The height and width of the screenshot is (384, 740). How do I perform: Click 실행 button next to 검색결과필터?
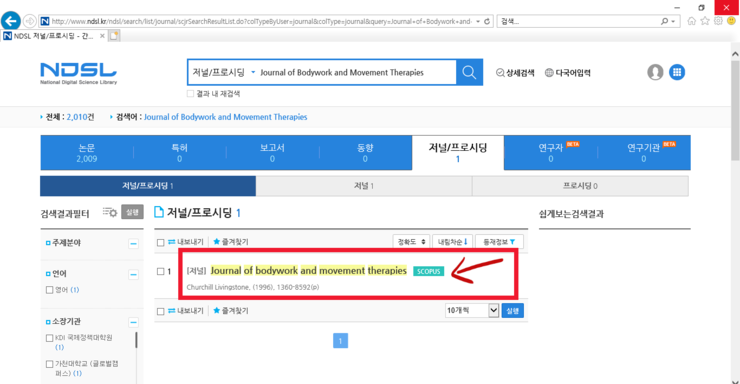click(x=132, y=212)
